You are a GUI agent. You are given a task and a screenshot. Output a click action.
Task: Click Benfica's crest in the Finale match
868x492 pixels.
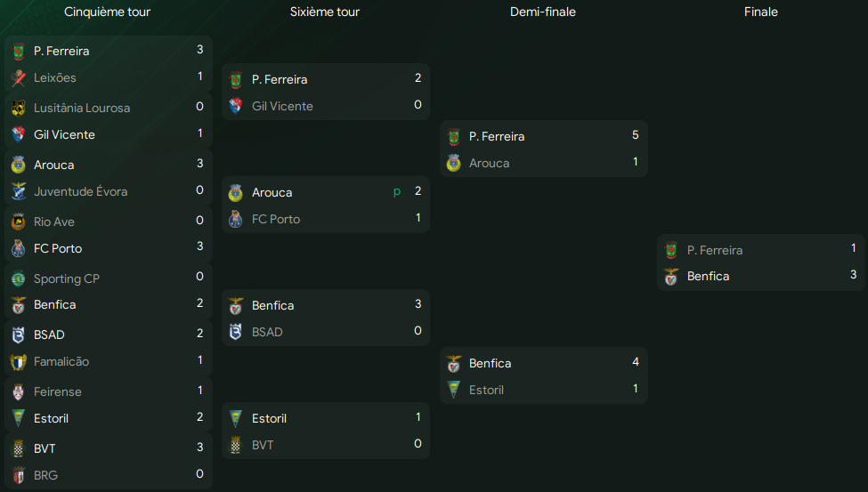pyautogui.click(x=671, y=277)
